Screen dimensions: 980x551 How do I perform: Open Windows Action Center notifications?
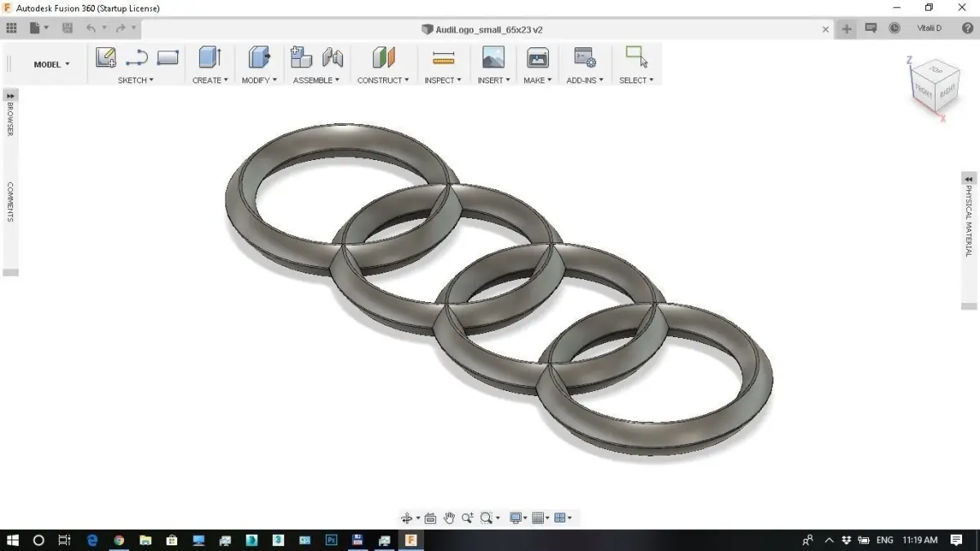click(x=956, y=540)
